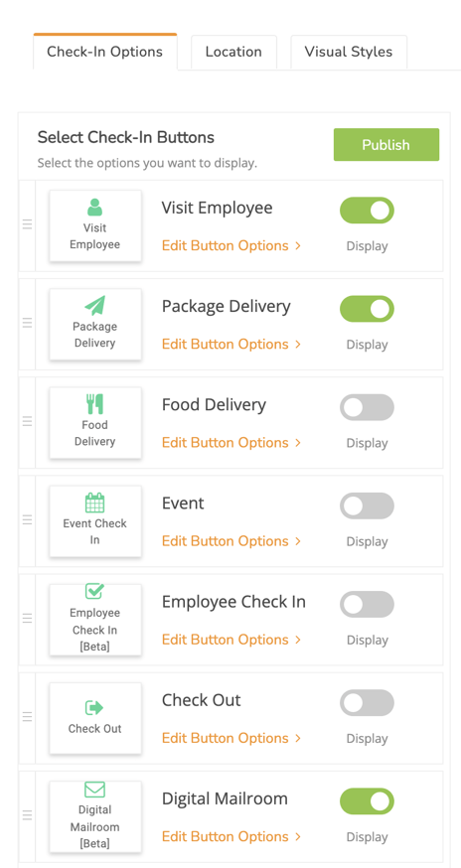This screenshot has height=868, width=461.
Task: Open the Visual Styles tab
Action: coord(349,52)
